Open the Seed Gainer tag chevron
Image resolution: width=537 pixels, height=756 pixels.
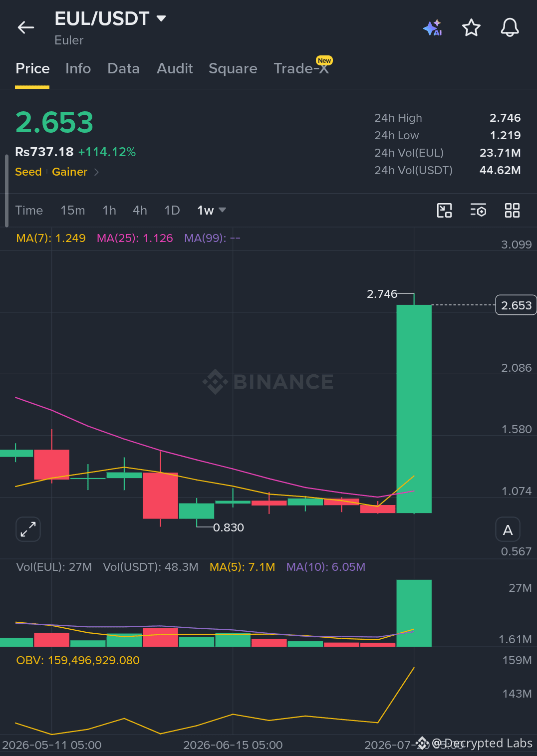[x=96, y=172]
